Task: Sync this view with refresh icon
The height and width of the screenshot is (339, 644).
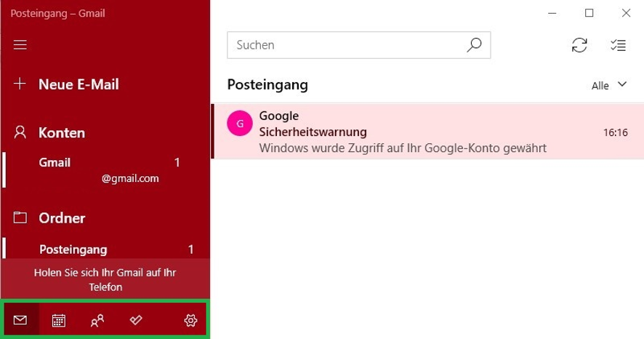Action: coord(579,45)
